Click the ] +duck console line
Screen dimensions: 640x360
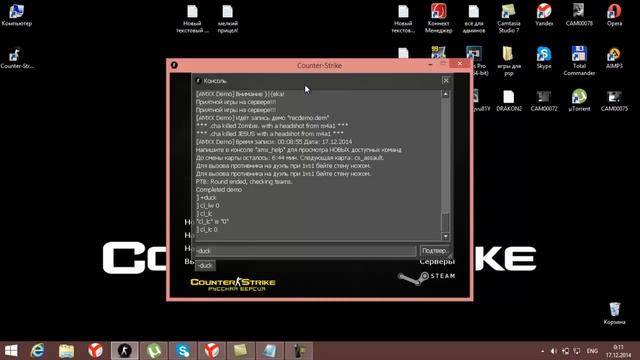(x=206, y=198)
